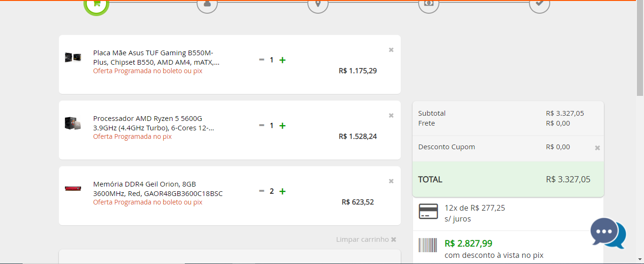The width and height of the screenshot is (644, 264).
Task: Increase quantity of Asus motherboard
Action: pos(282,60)
